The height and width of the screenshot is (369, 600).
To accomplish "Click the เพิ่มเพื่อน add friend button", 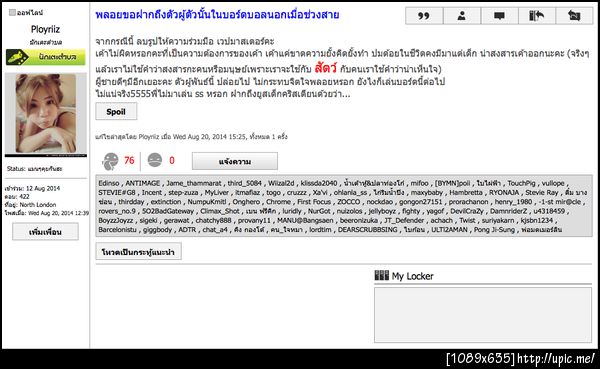I will (x=45, y=232).
